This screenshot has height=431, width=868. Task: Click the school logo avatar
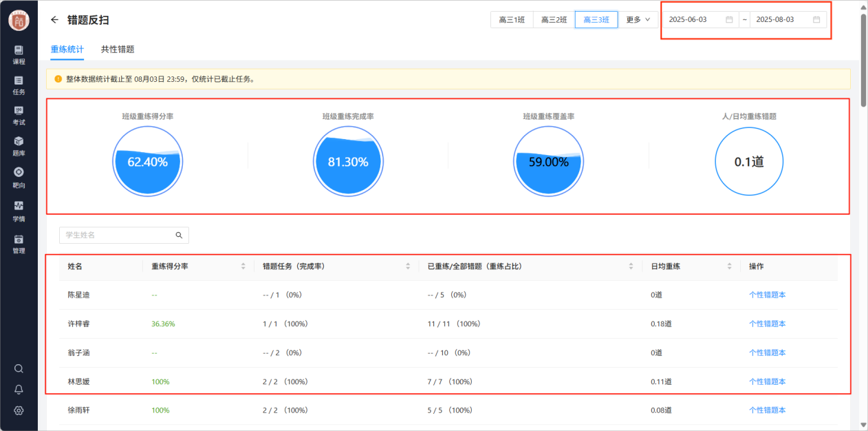[x=19, y=21]
